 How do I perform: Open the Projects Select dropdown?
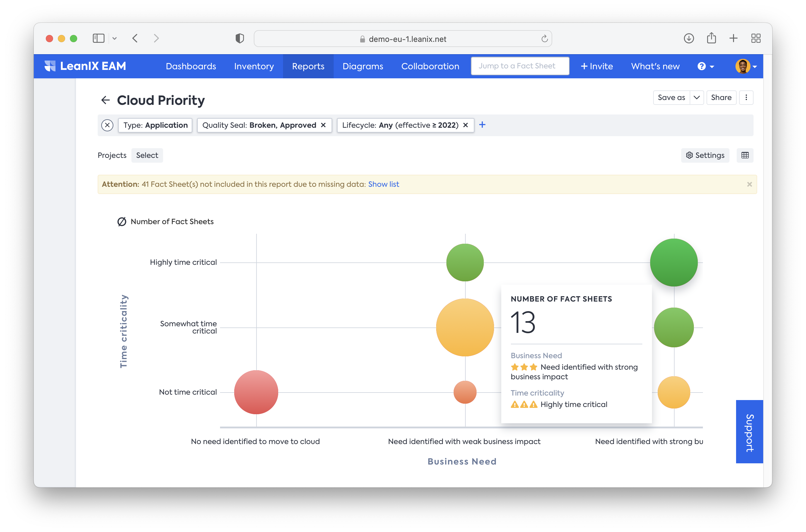[147, 155]
